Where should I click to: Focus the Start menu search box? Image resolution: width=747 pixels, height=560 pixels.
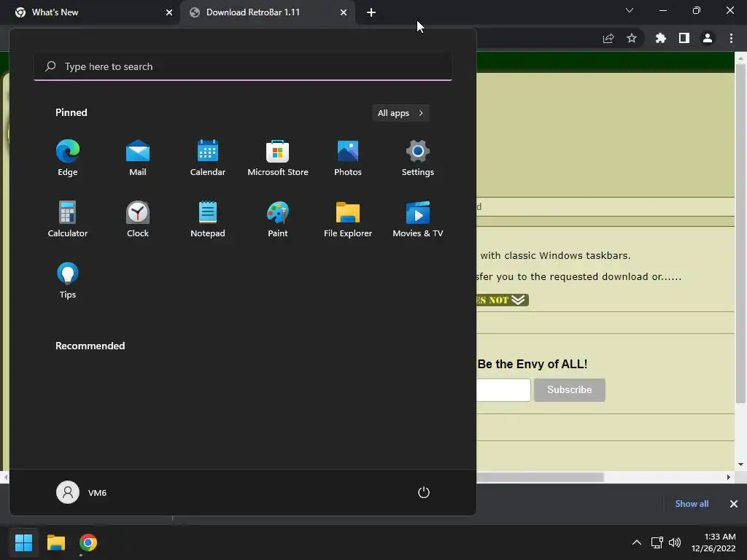pos(243,66)
